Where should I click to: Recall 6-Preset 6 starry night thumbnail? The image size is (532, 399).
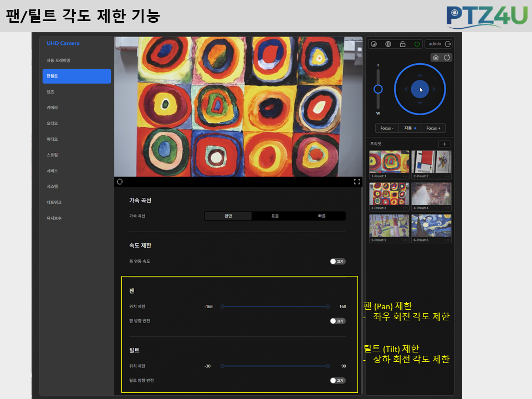431,226
